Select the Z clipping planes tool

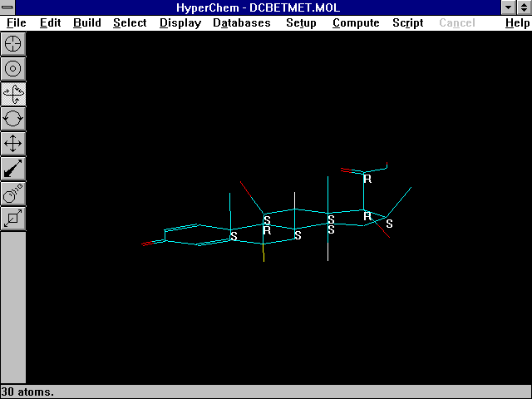pos(13,218)
